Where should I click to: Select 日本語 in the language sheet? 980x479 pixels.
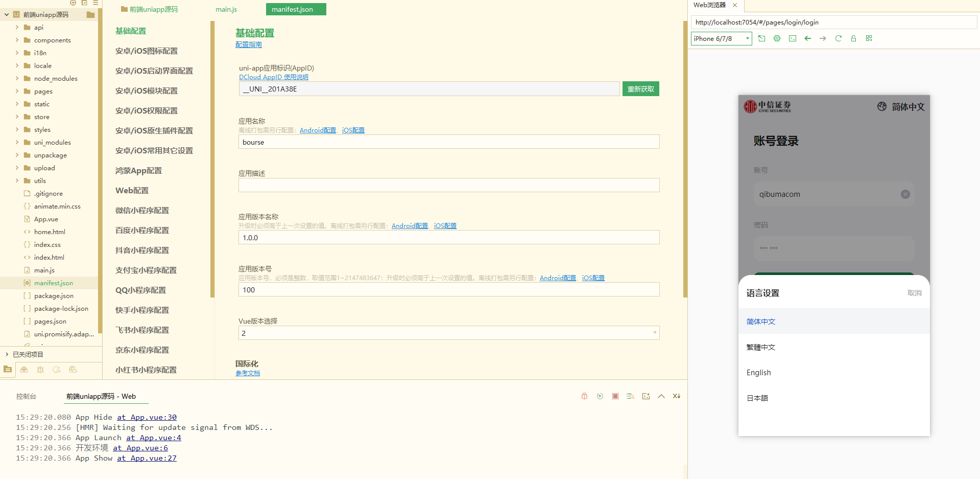(x=834, y=398)
